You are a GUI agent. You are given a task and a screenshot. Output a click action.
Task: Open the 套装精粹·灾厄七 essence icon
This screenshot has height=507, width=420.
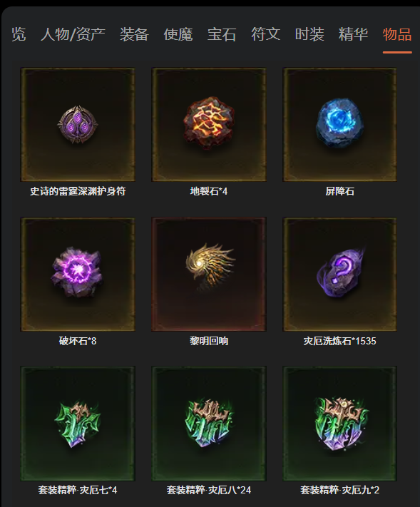(78, 424)
